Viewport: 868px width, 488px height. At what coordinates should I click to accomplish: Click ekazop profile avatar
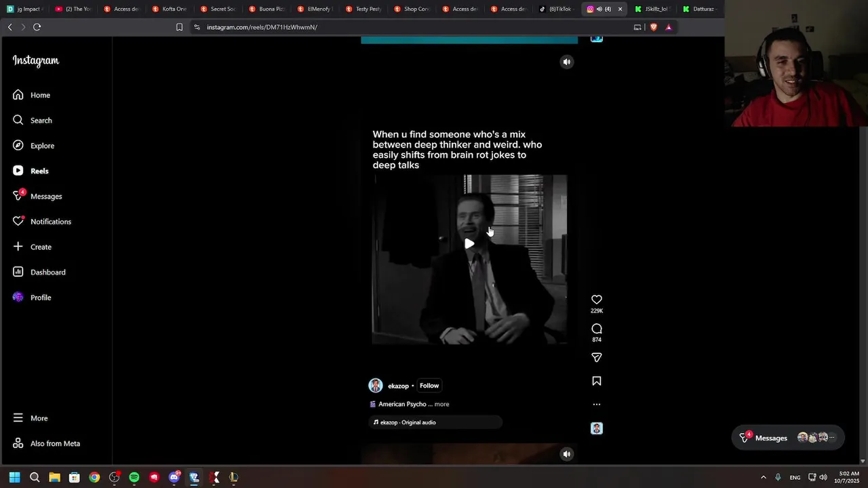(376, 386)
